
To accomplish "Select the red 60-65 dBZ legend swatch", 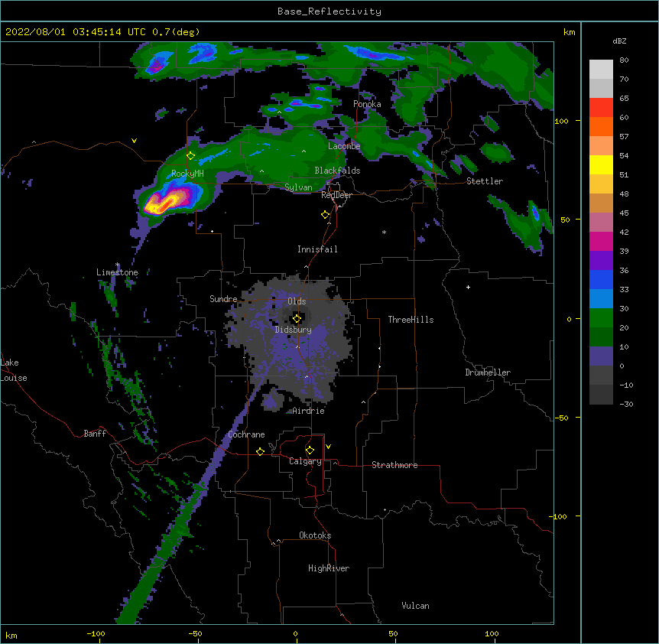I will [601, 108].
